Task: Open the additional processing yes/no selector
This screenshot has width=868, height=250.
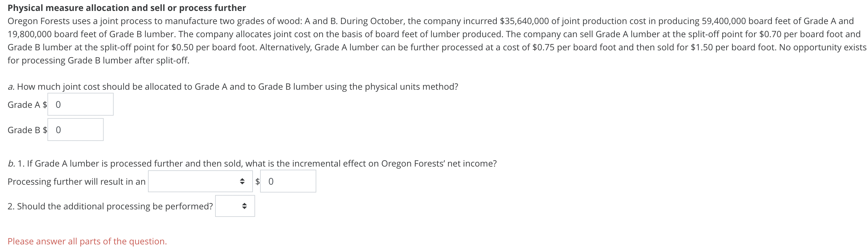Action: pyautogui.click(x=235, y=206)
